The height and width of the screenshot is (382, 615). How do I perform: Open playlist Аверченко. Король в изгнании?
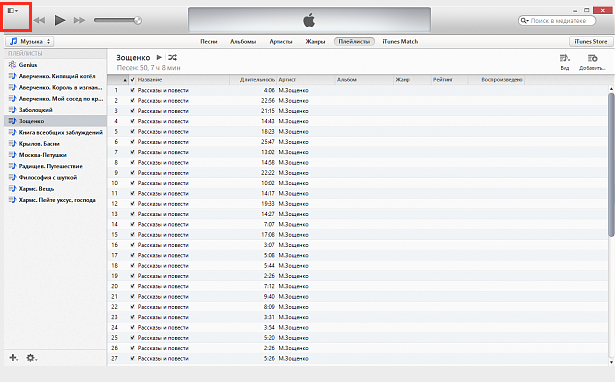pyautogui.click(x=55, y=87)
